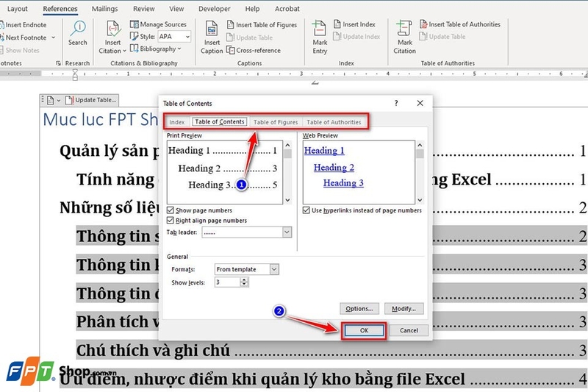Click Update Table in Captions group

(x=249, y=38)
